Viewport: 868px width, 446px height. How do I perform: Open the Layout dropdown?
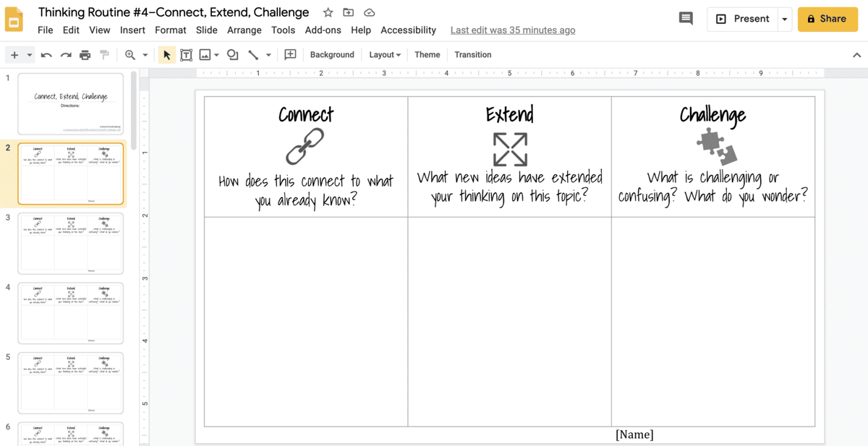(x=385, y=55)
